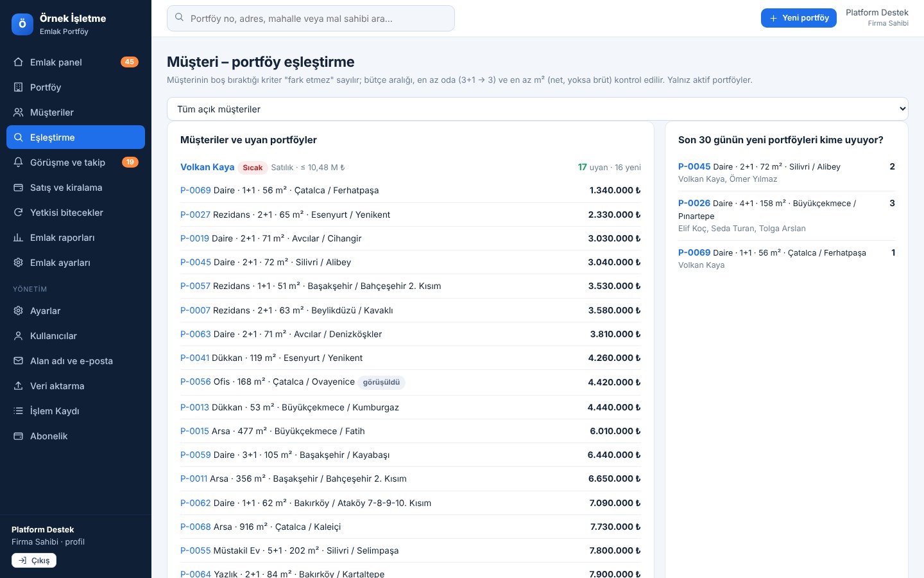Click the Yetkisi bitecekler refresh icon
Viewport: 924px width, 578px height.
tap(18, 213)
